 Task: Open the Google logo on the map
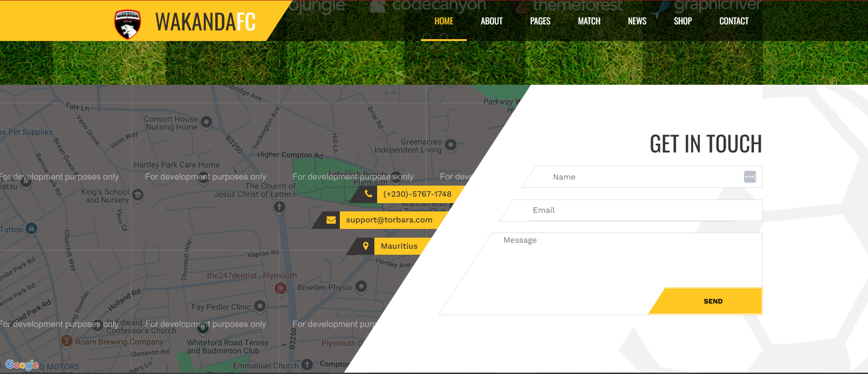pos(22,365)
